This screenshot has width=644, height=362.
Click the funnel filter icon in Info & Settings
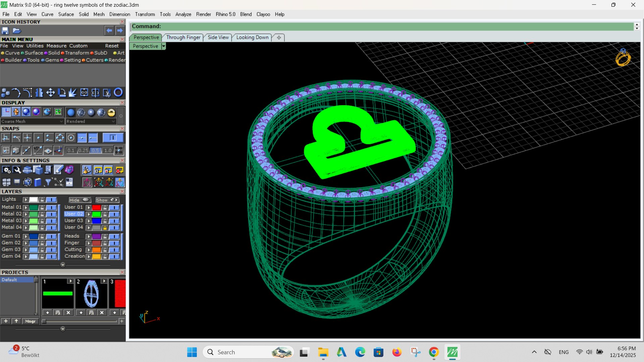coord(48,182)
